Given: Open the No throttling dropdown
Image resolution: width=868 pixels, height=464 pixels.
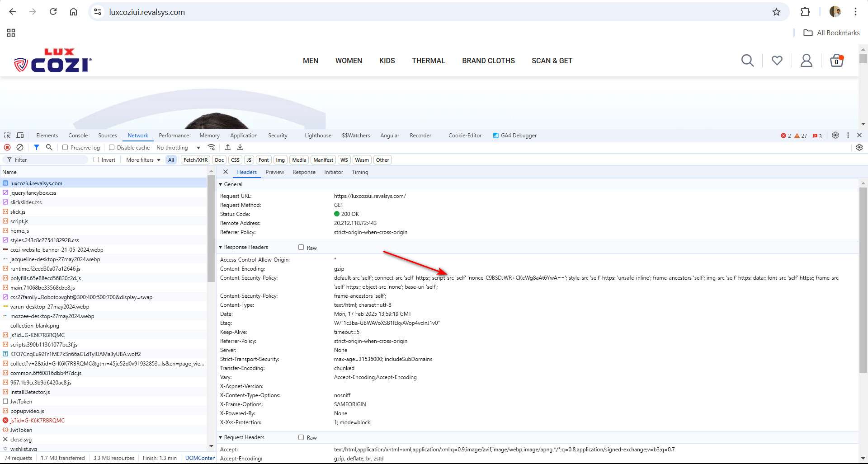Looking at the screenshot, I should pos(178,148).
